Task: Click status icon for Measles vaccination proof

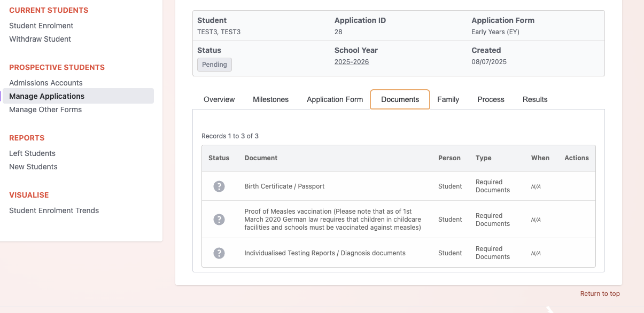Action: click(x=219, y=220)
